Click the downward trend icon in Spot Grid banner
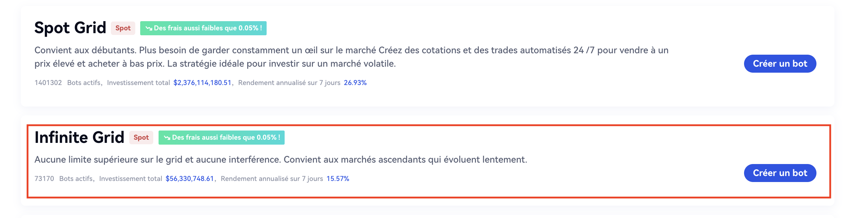Image resolution: width=868 pixels, height=218 pixels. [x=149, y=28]
